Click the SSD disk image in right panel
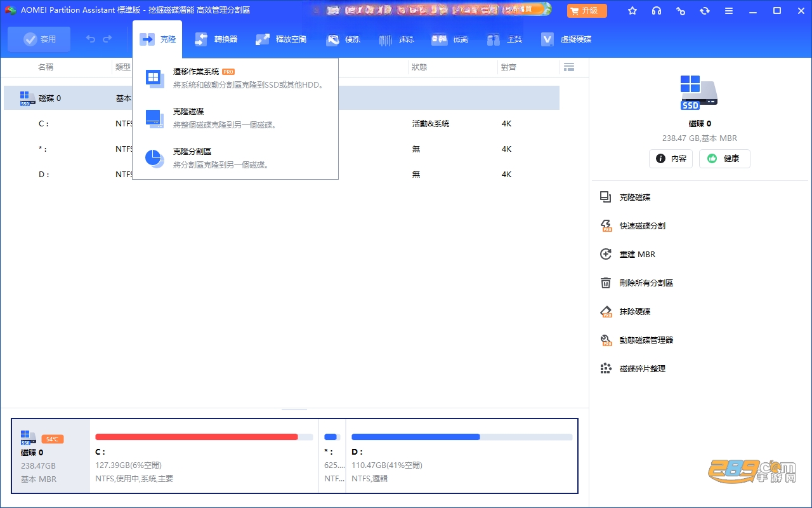812x508 pixels. 699,93
